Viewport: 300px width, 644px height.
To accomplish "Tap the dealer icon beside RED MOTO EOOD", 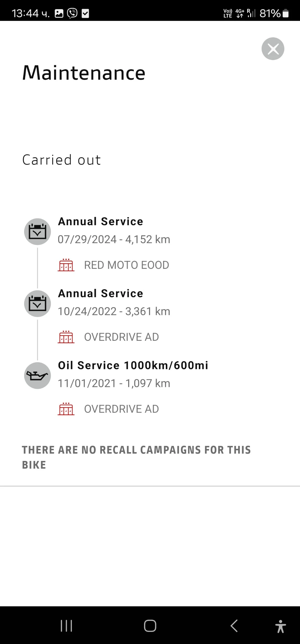I will [x=66, y=265].
